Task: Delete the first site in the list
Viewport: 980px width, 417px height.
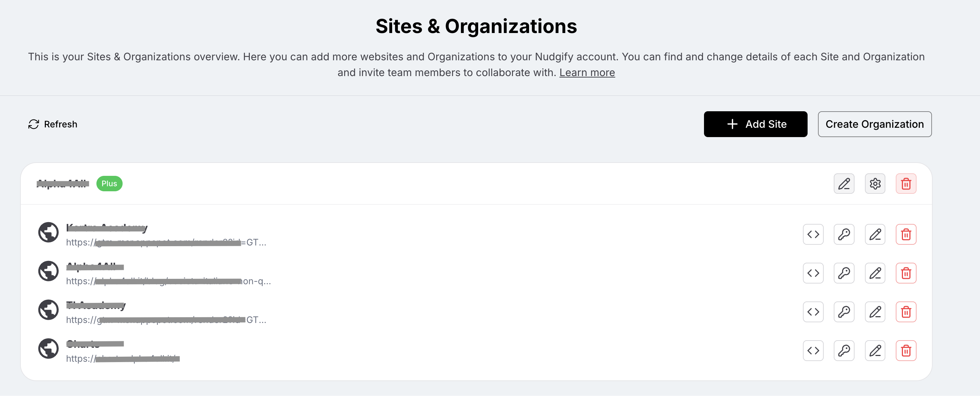Action: (906, 234)
